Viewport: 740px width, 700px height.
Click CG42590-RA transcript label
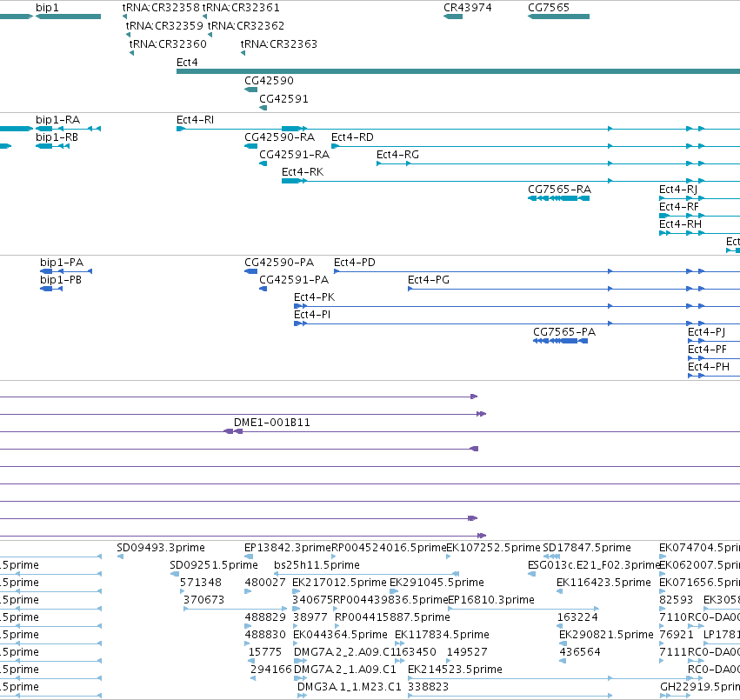click(x=279, y=137)
